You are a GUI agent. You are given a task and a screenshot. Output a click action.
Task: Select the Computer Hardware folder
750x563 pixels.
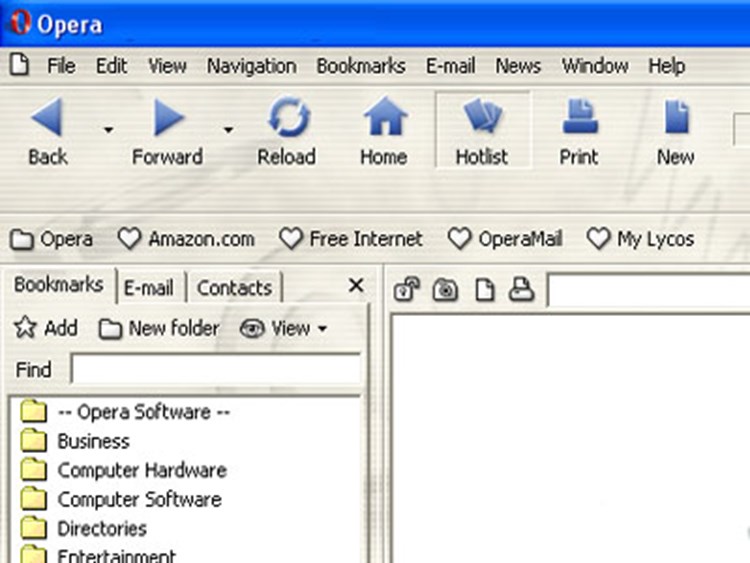[x=124, y=470]
